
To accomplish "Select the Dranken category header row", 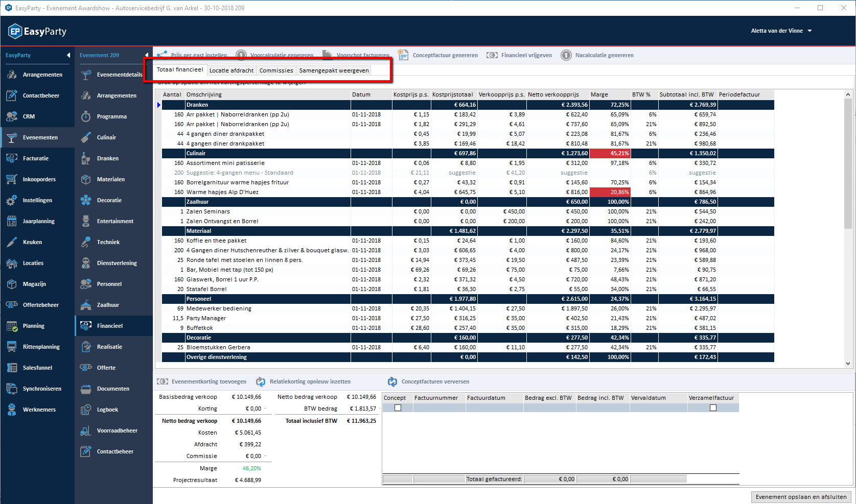I will (468, 105).
